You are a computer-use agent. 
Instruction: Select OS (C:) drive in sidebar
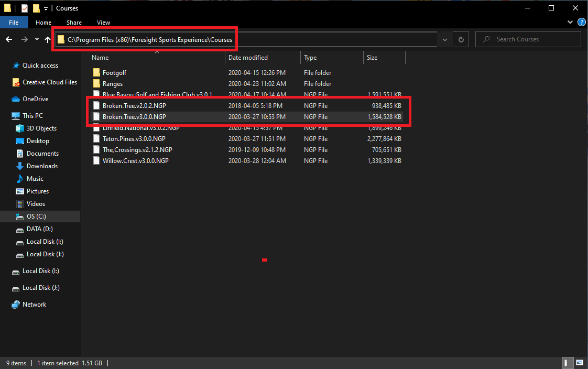coord(36,216)
